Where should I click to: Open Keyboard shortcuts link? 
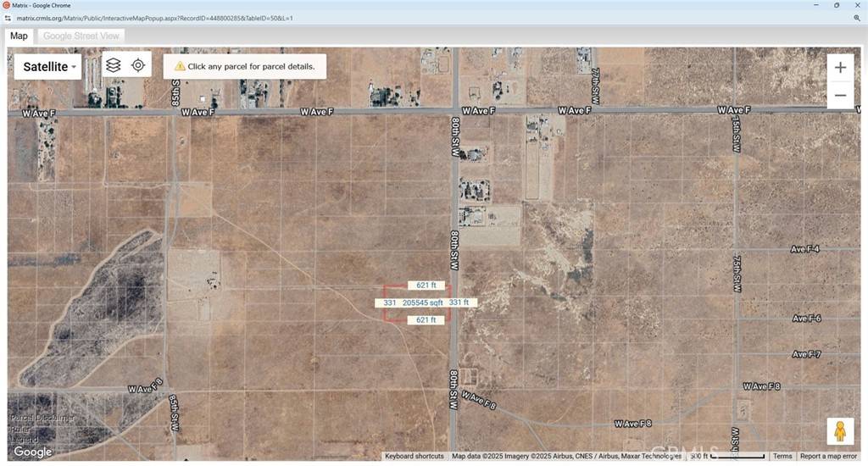pos(414,457)
